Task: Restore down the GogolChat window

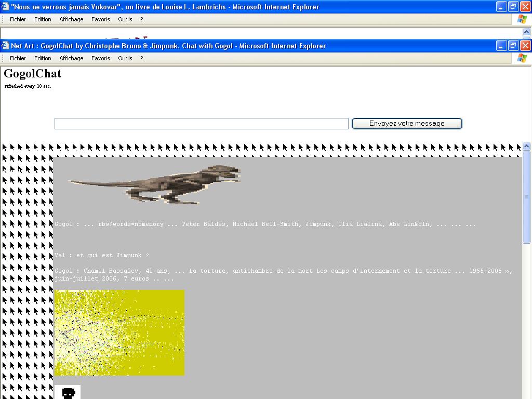Action: (513, 46)
